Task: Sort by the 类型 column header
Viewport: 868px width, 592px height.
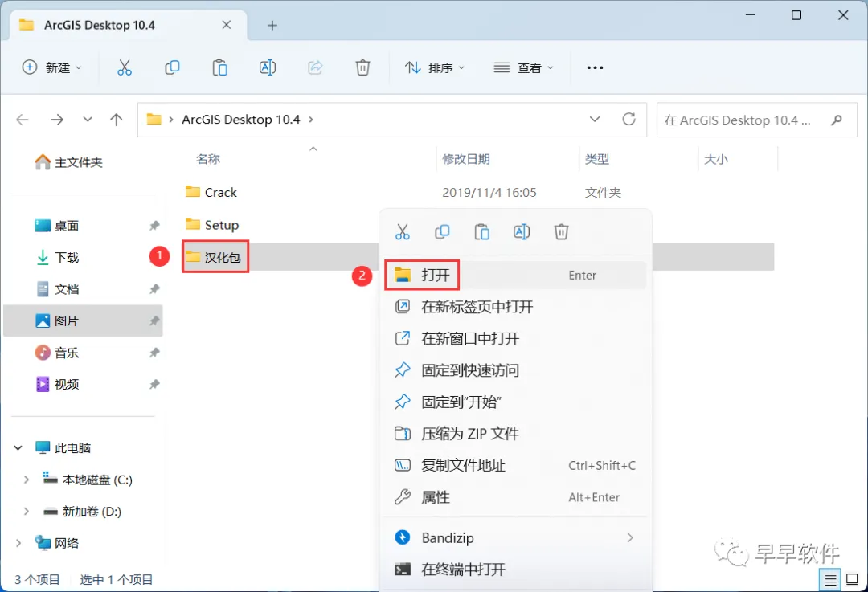Action: [596, 159]
